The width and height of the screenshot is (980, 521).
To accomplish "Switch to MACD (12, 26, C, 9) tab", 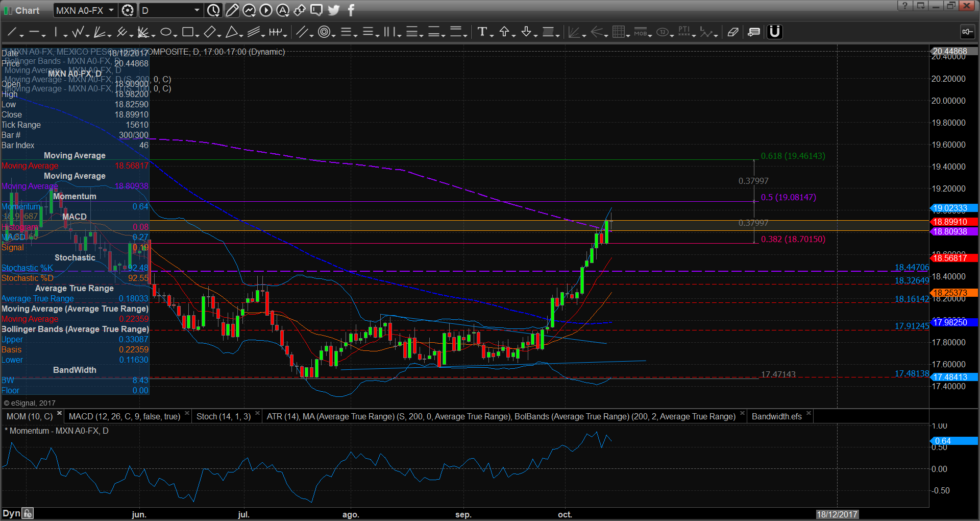I will 125,417.
